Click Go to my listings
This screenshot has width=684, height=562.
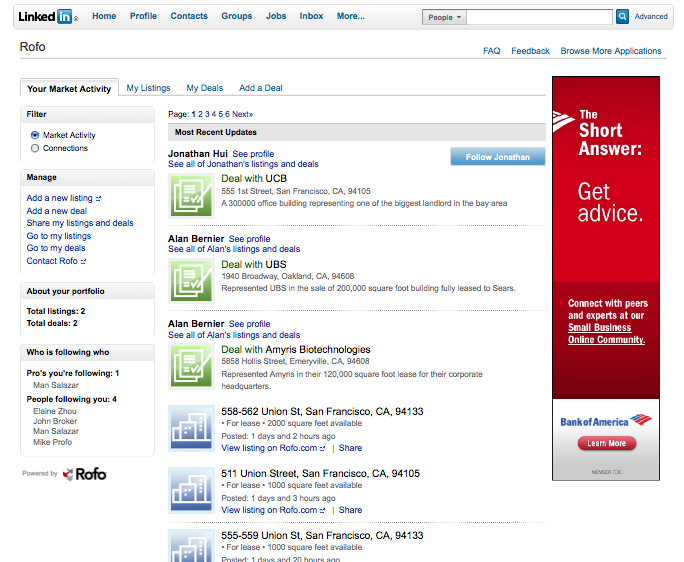point(59,236)
